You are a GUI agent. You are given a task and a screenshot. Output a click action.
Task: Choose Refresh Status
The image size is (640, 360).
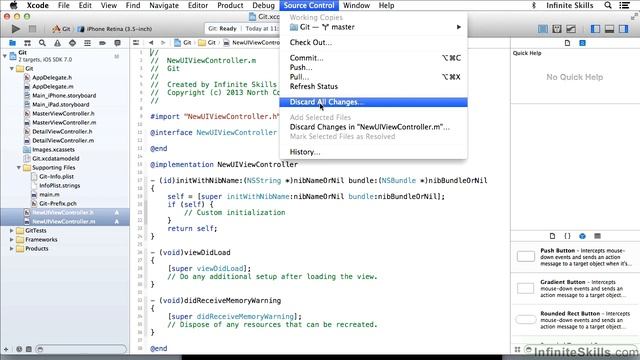point(373,87)
